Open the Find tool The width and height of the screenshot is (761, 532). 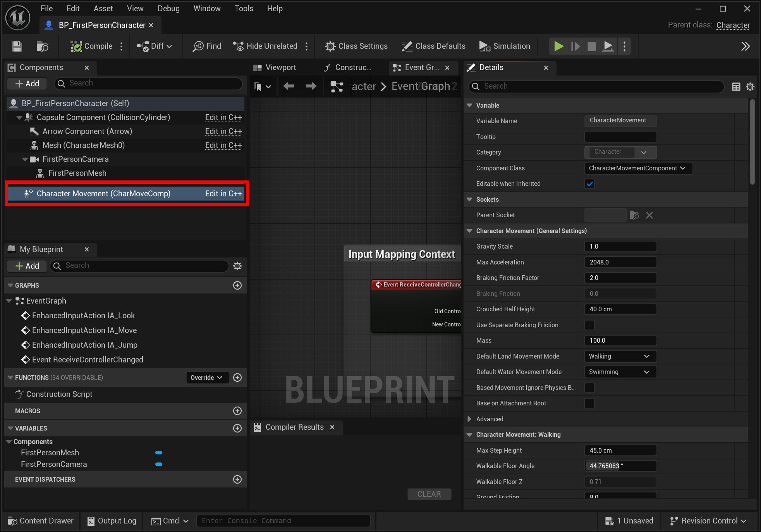[x=207, y=46]
